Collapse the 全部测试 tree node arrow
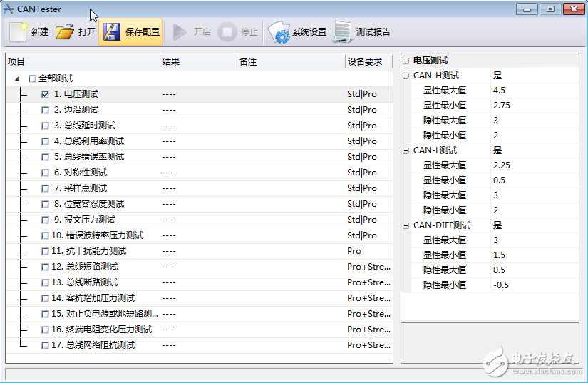Screen dimensions: 588x383 click(17, 78)
